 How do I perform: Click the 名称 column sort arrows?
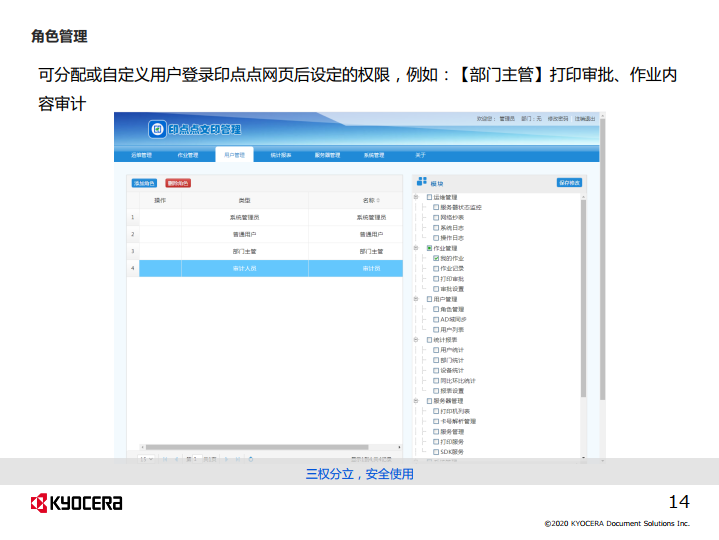[378, 201]
